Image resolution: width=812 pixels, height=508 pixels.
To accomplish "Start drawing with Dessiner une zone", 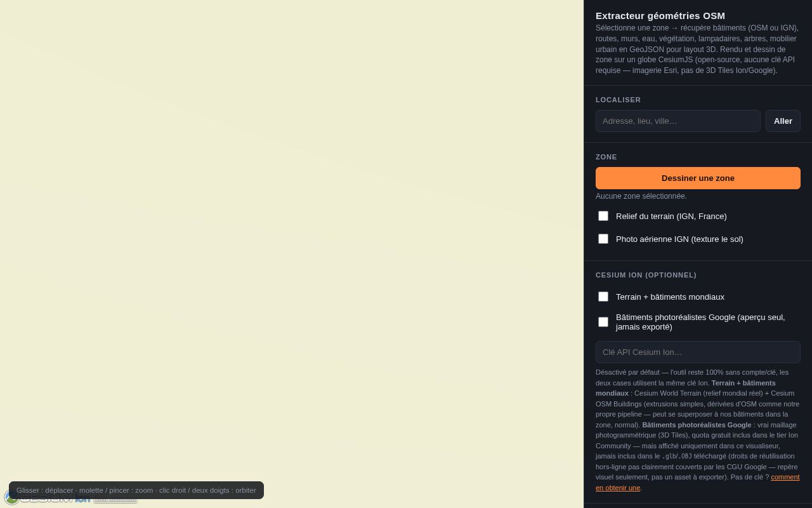I will 698,178.
